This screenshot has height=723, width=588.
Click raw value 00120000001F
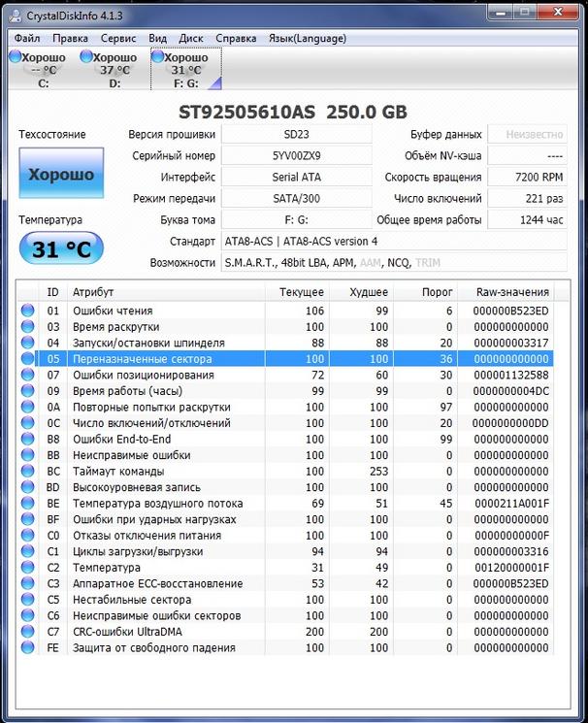pyautogui.click(x=512, y=568)
